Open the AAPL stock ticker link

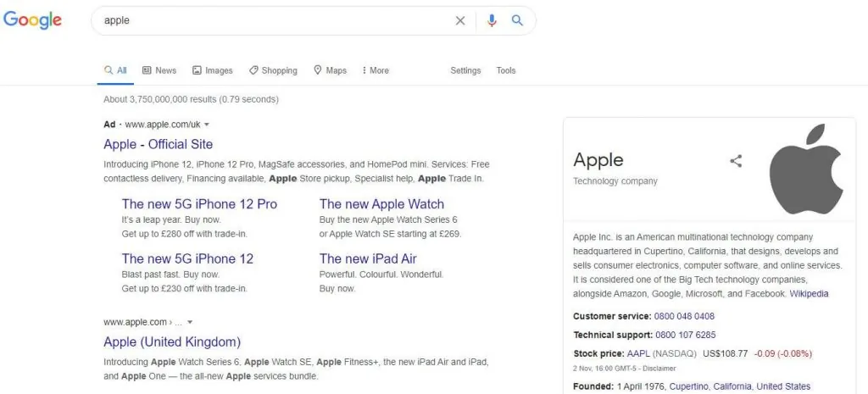[638, 353]
